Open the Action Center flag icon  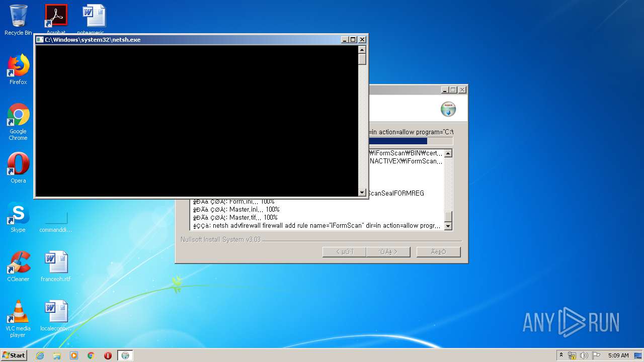596,355
